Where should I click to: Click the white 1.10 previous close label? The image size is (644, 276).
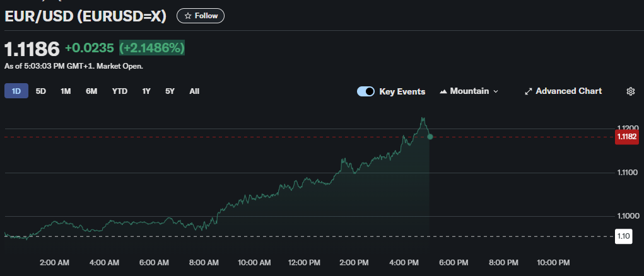[623, 236]
